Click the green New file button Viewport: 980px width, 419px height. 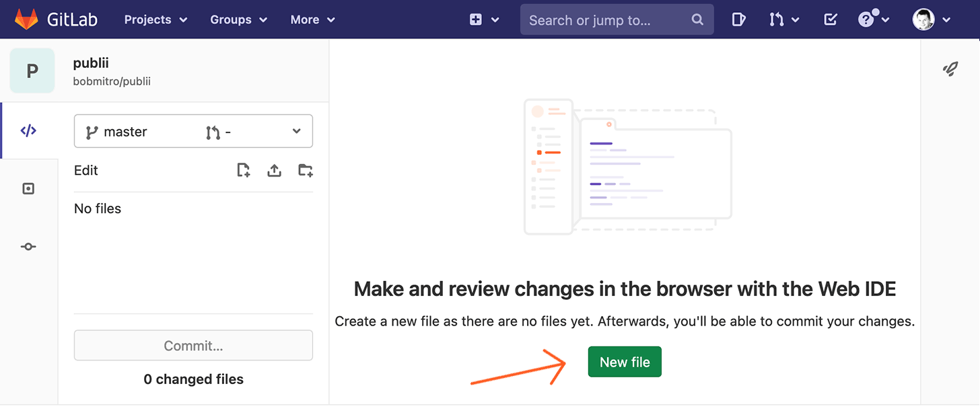tap(624, 361)
